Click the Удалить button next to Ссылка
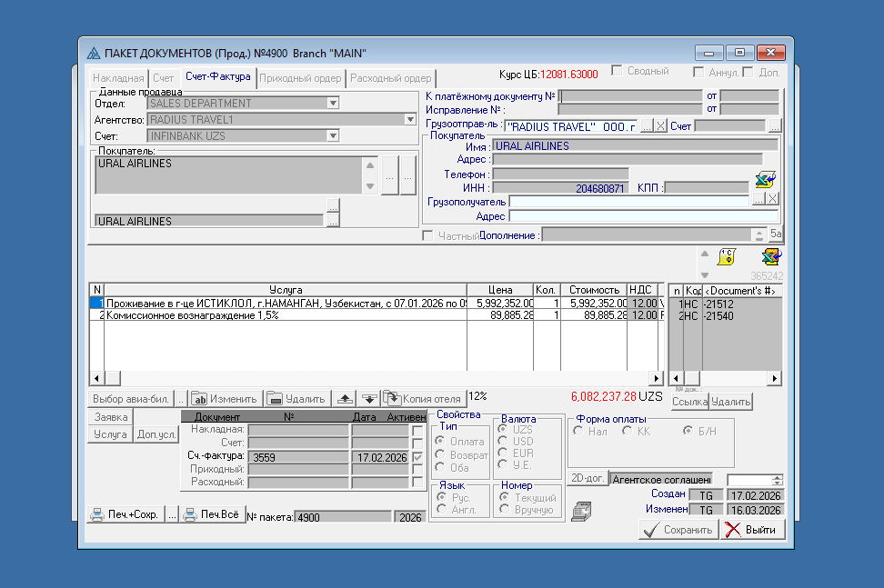 click(x=730, y=402)
